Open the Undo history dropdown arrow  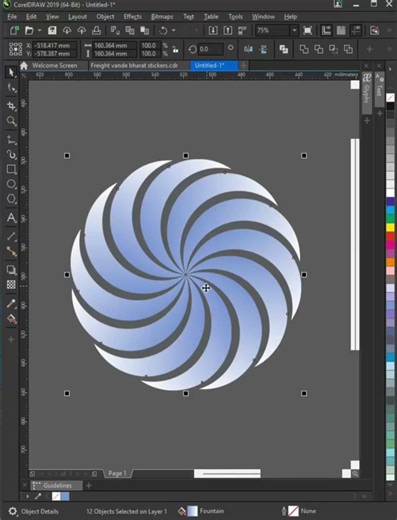click(x=173, y=31)
